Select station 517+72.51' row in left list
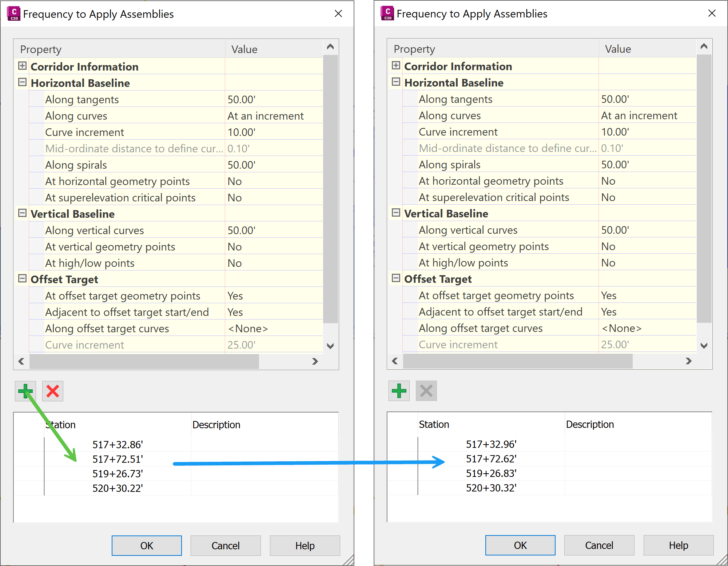728x566 pixels. coord(118,459)
